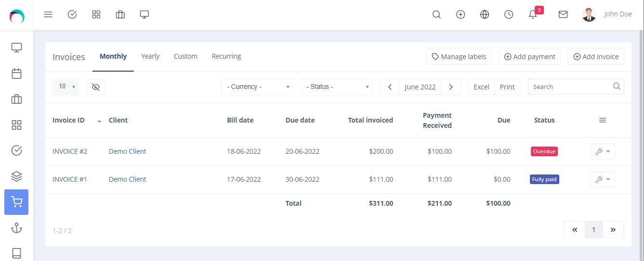Click Manage labels button
This screenshot has height=261, width=644.
[x=459, y=57]
